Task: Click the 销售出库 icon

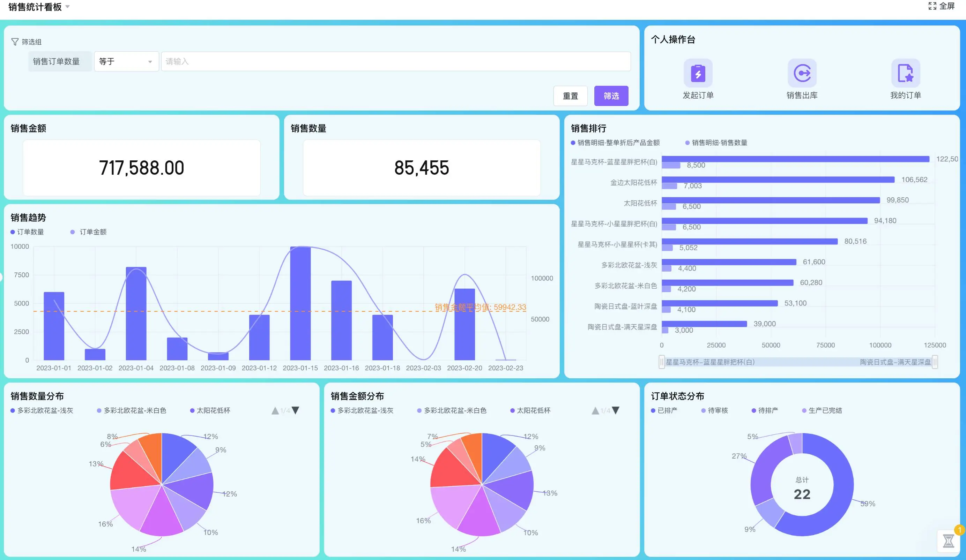Action: point(802,73)
